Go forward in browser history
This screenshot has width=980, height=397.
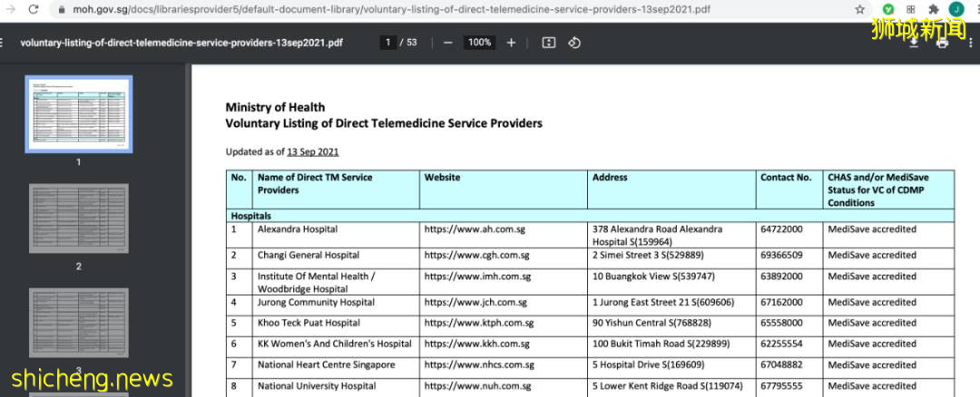tap(9, 9)
